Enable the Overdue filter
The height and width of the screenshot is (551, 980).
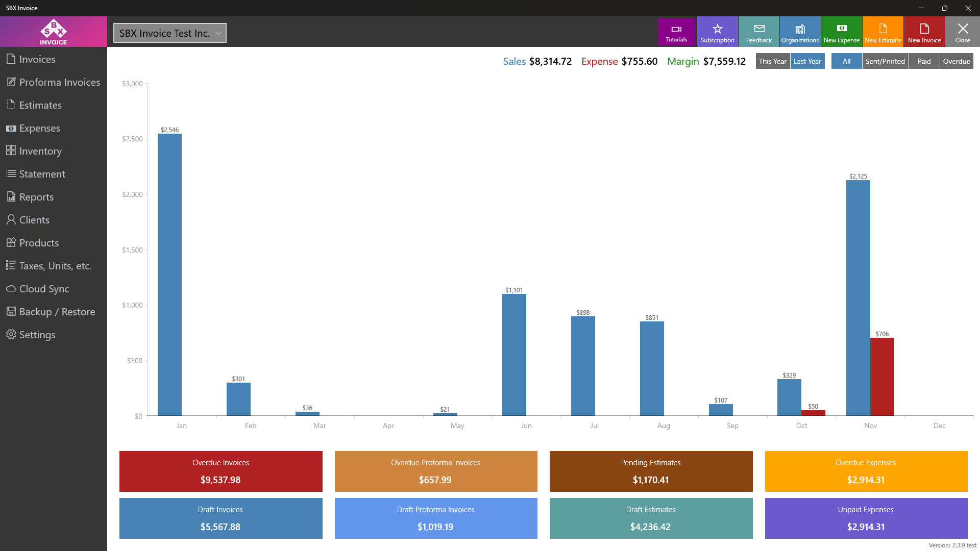[956, 61]
